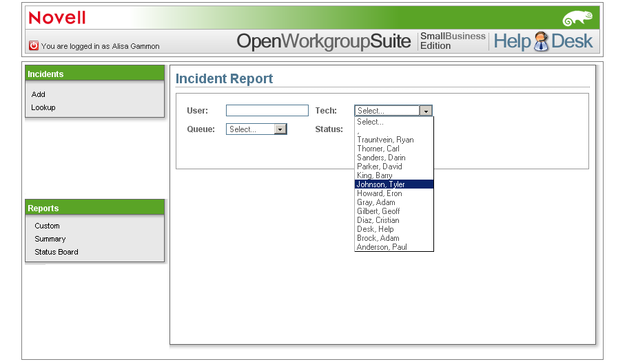This screenshot has height=364, width=627.
Task: Choose Select... option in Tech list
Action: click(x=394, y=122)
